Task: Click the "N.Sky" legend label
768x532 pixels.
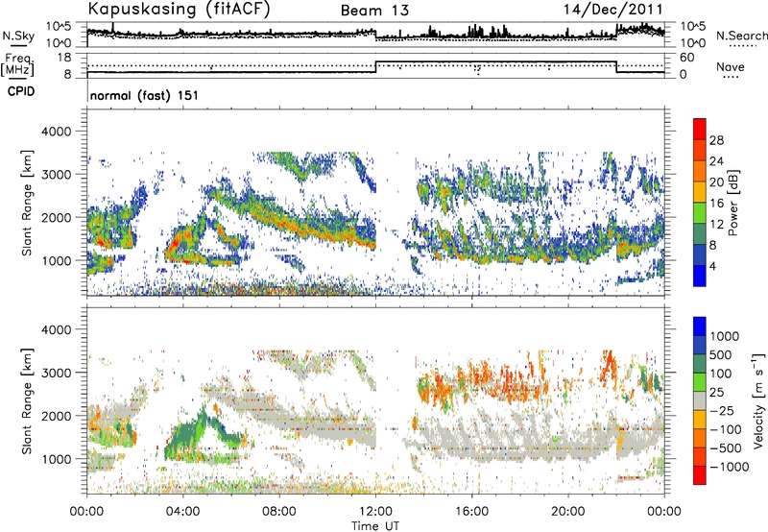Action: click(x=18, y=36)
